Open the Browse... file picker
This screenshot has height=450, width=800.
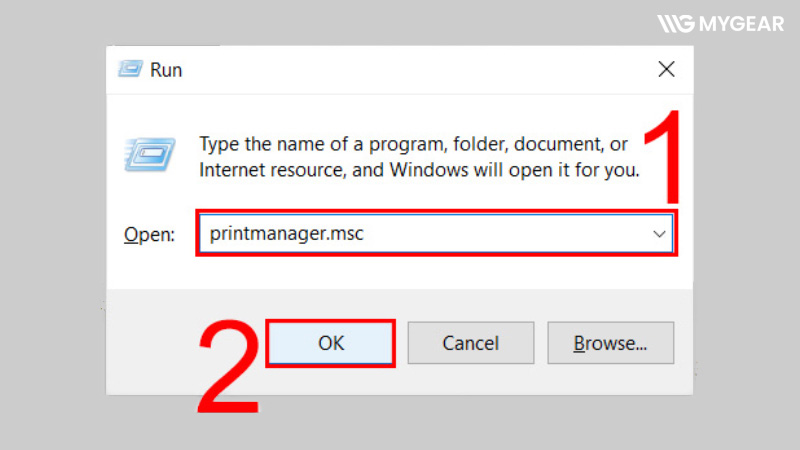click(610, 343)
